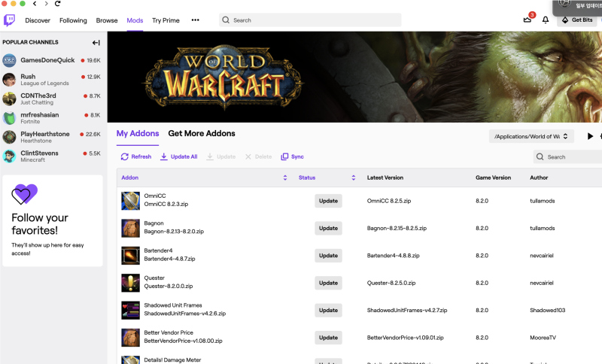Image resolution: width=602 pixels, height=364 pixels.
Task: Open ClintStevens channel avatar
Action: pos(9,156)
